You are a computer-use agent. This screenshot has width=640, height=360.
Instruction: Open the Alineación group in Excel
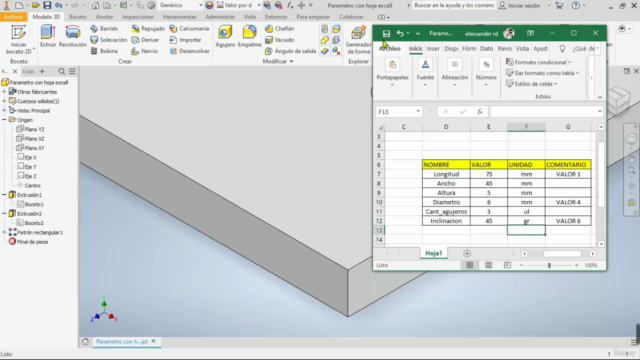point(454,73)
